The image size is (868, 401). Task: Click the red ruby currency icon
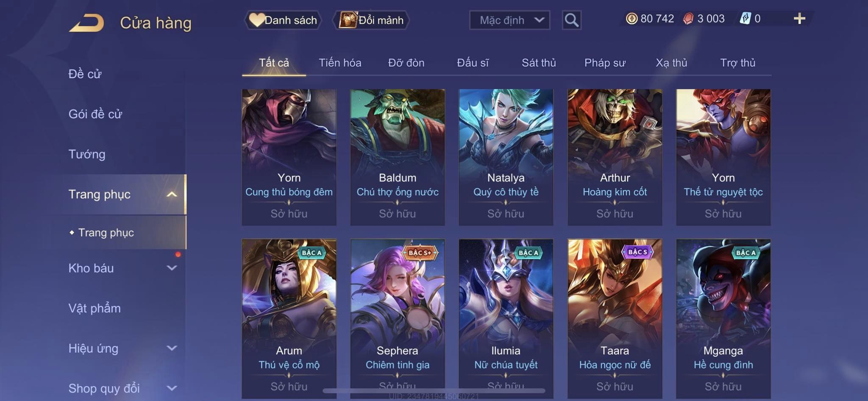coord(688,19)
